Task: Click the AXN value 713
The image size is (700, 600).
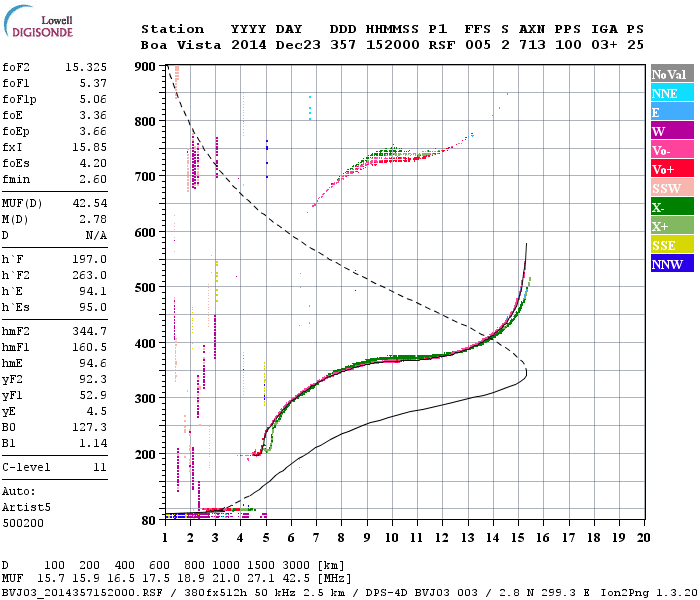Action: [x=532, y=46]
